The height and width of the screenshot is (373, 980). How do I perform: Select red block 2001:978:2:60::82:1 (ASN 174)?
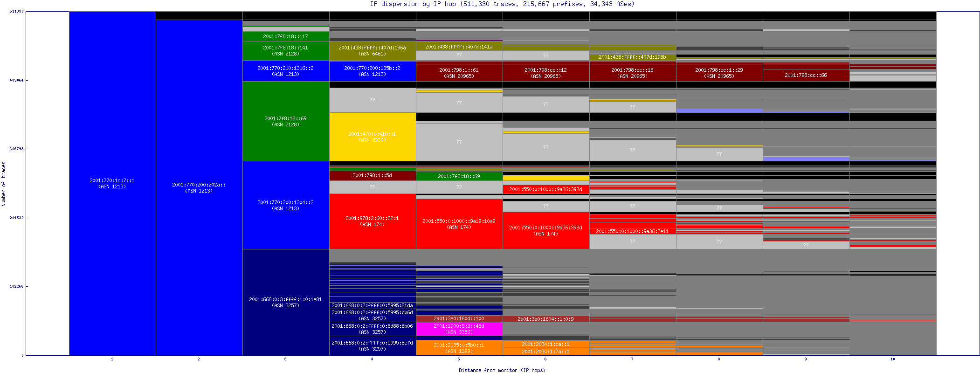(373, 221)
